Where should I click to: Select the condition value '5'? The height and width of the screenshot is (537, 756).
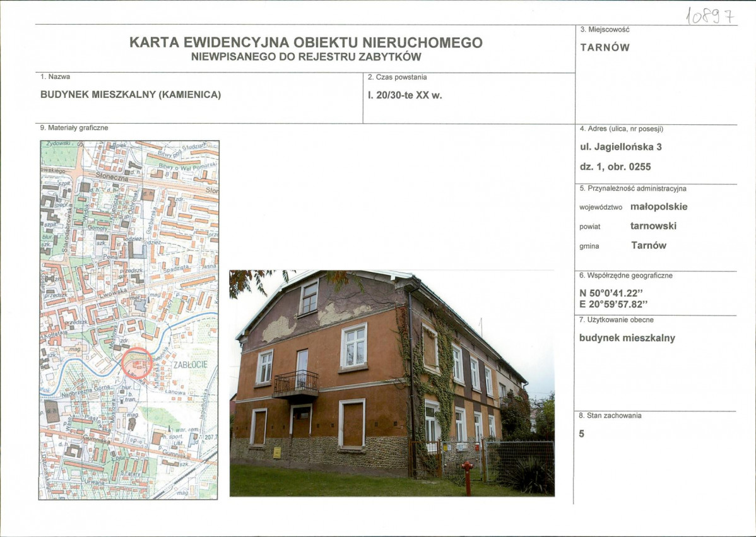581,434
